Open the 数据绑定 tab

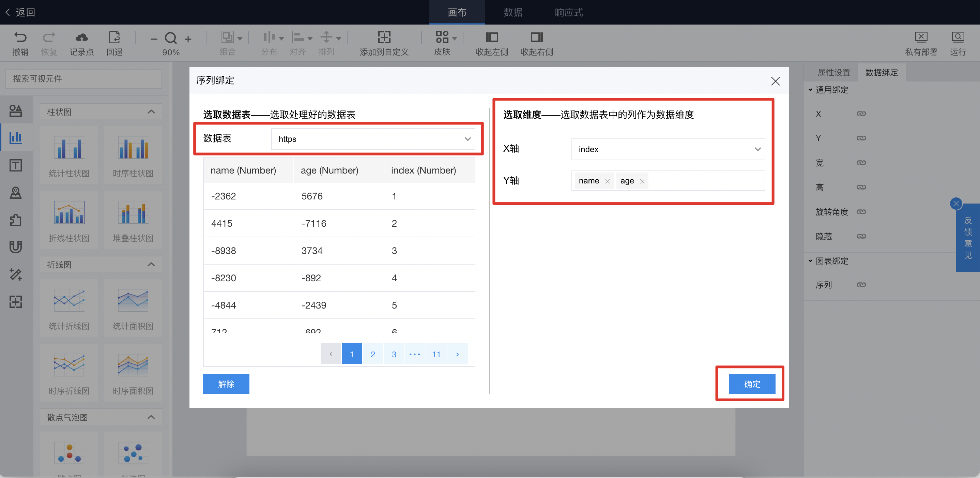881,72
